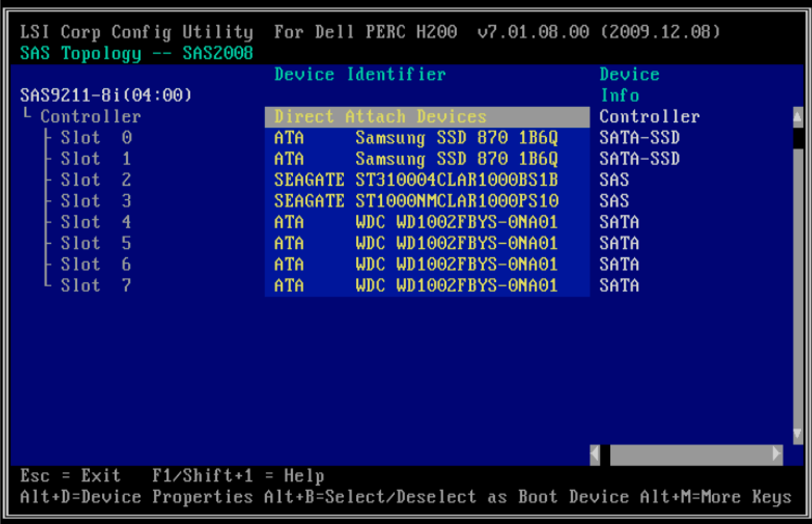The width and height of the screenshot is (812, 524).
Task: Click the Device Identifier column header
Action: (x=360, y=74)
